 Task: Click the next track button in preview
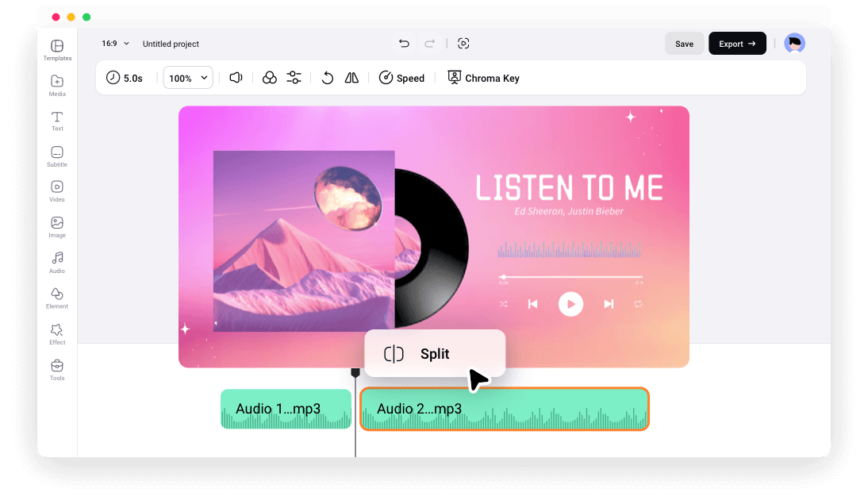(x=609, y=304)
